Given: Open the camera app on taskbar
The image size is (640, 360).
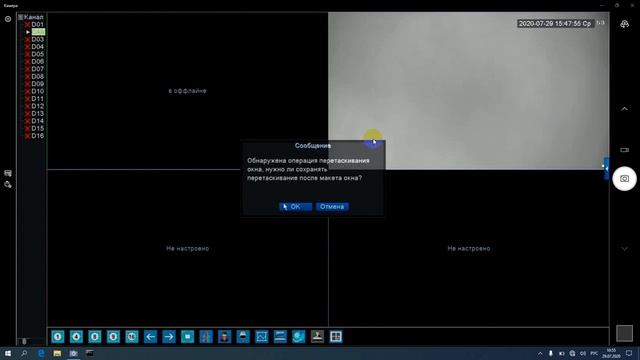Looking at the screenshot, I should coord(73,353).
